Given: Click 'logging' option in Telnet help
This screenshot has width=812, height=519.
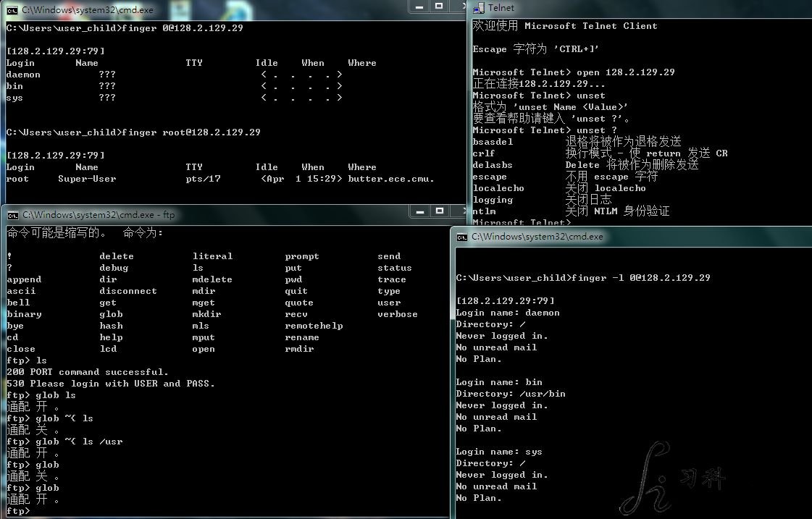Looking at the screenshot, I should 493,200.
